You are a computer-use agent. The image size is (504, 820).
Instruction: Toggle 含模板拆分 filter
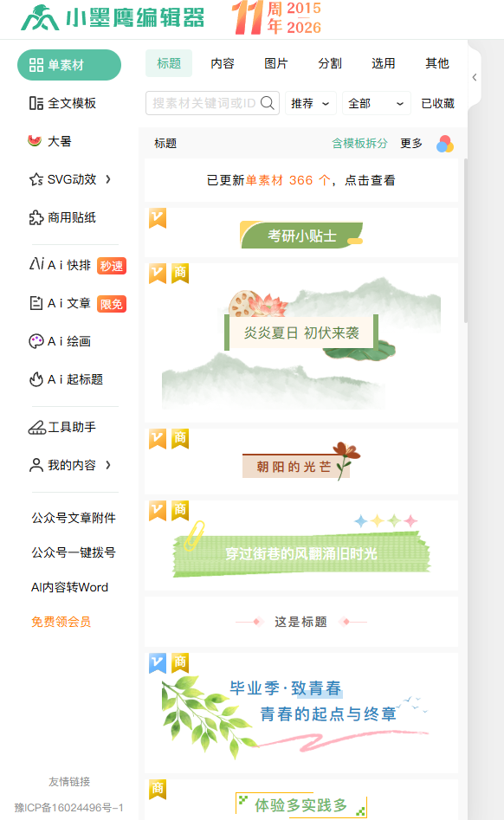coord(359,143)
